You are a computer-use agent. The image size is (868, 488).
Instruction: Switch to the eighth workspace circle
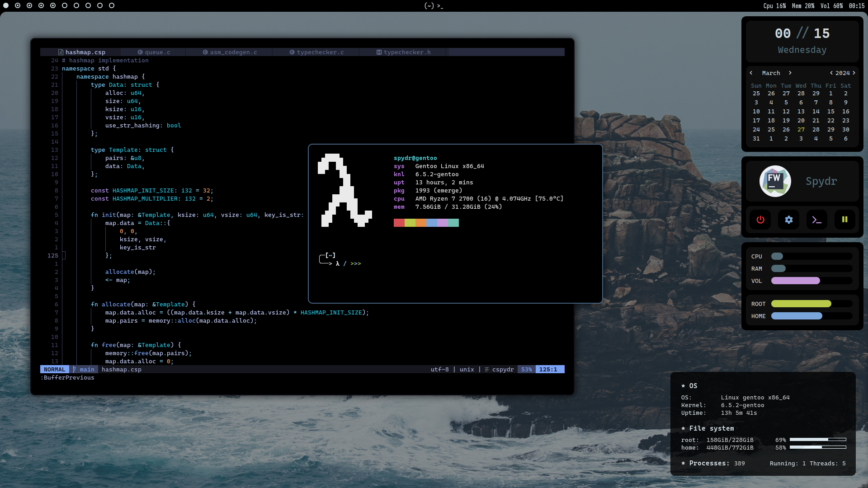coord(88,5)
